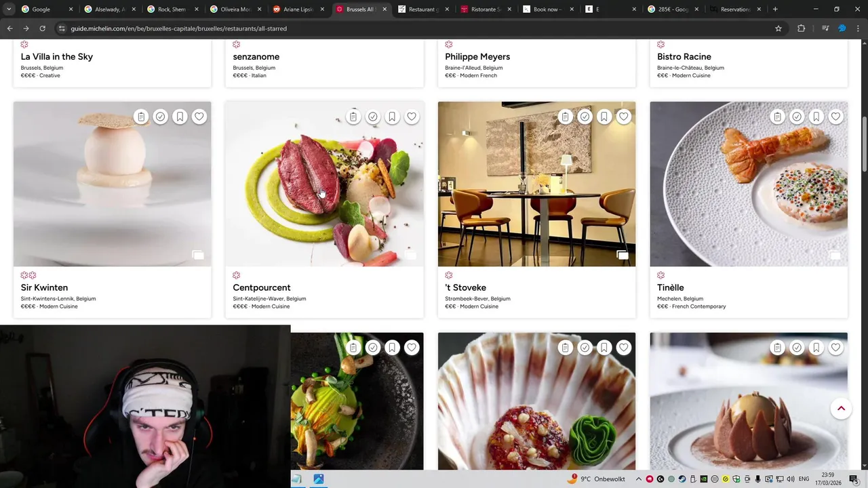Switch to the Oliveira Mor browser tab
868x488 pixels.
235,9
